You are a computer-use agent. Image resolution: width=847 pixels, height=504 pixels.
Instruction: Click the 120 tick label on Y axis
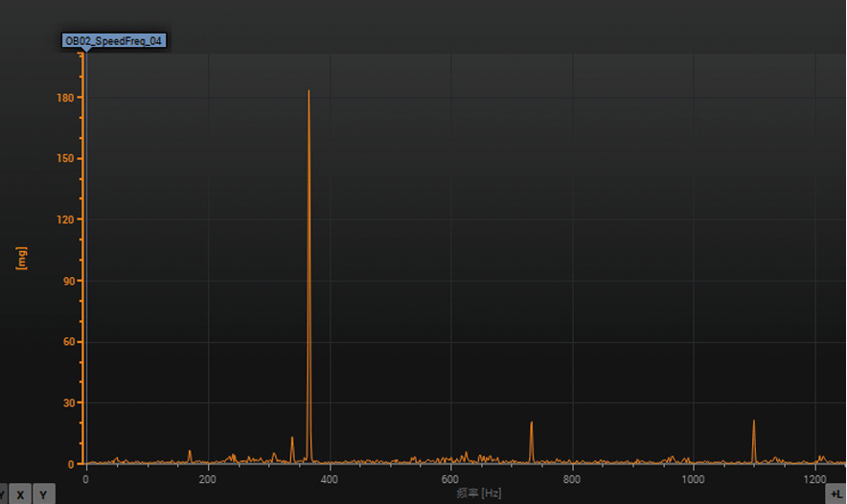point(65,220)
